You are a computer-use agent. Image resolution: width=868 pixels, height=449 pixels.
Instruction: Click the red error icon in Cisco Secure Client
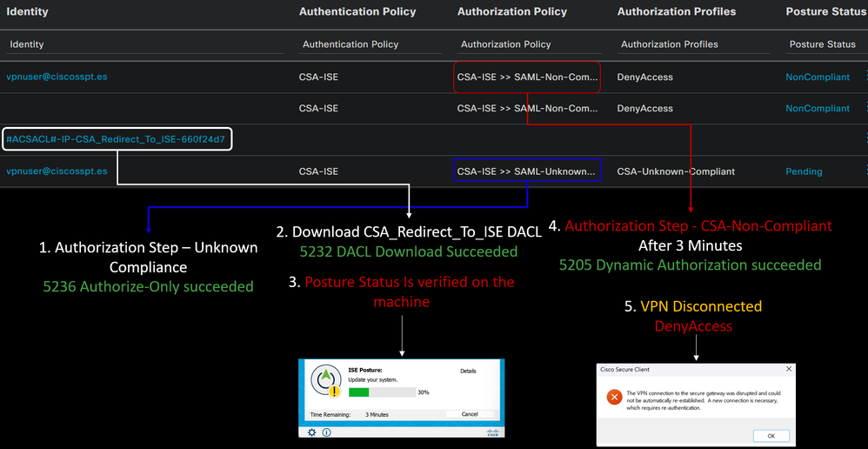pos(613,397)
